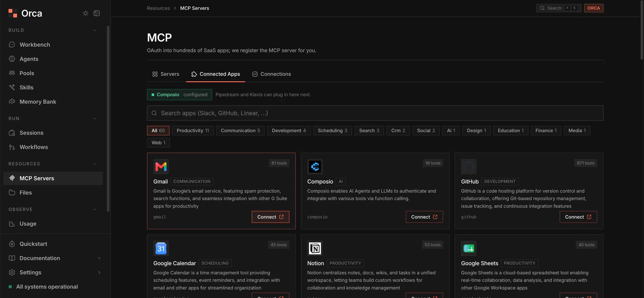Screen dimensions: 644x298
Task: Filter by Web category
Action: click(x=158, y=142)
